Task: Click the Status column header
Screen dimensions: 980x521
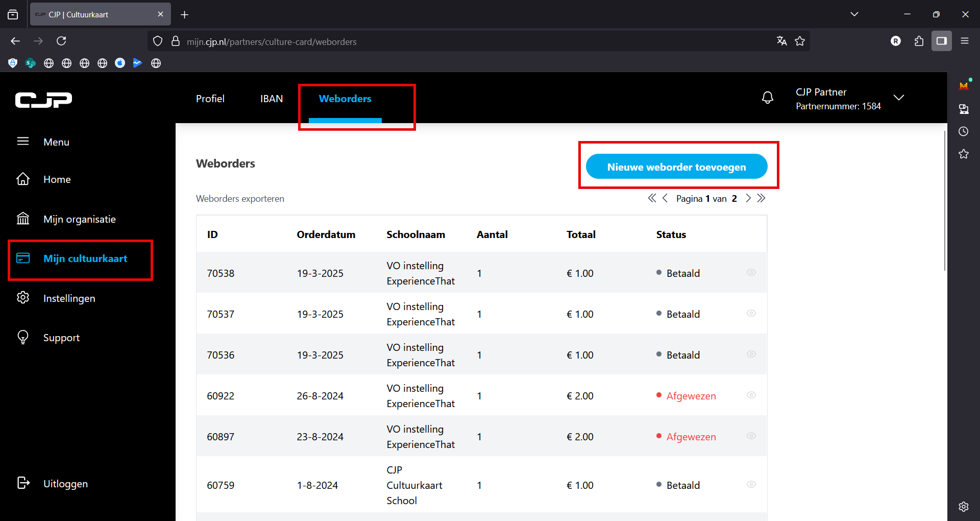Action: (x=671, y=234)
